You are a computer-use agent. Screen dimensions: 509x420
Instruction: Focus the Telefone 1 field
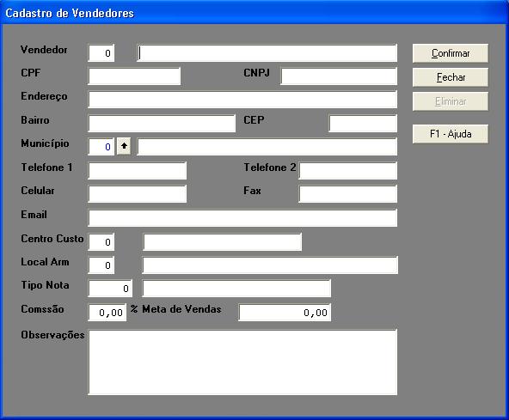(x=138, y=171)
